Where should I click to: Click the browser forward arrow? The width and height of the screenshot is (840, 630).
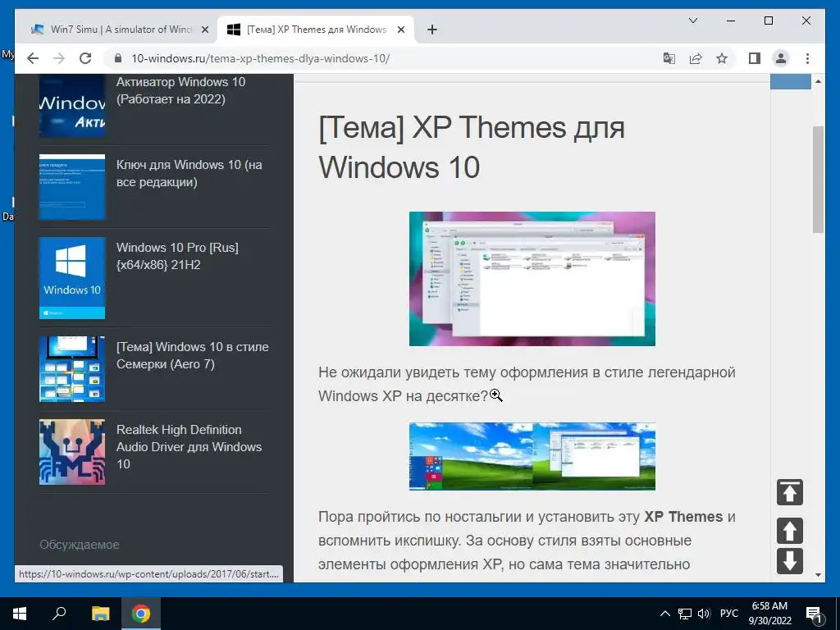(x=59, y=58)
